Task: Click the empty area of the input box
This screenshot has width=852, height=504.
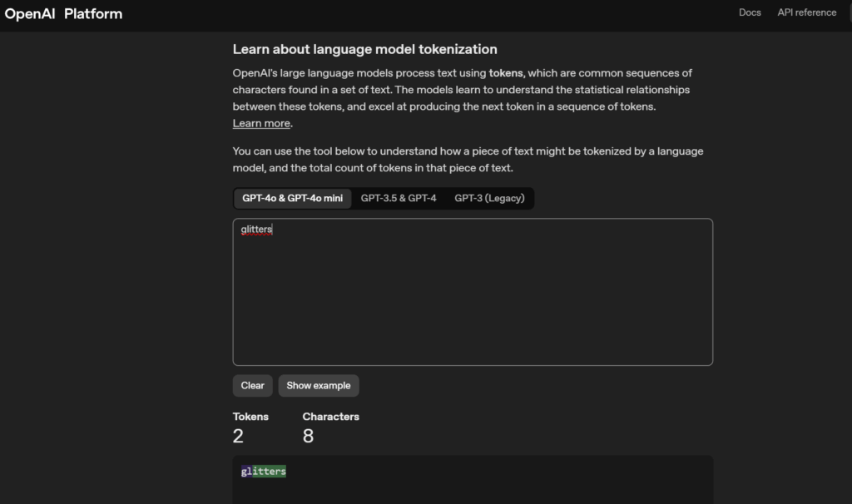Action: click(x=473, y=308)
